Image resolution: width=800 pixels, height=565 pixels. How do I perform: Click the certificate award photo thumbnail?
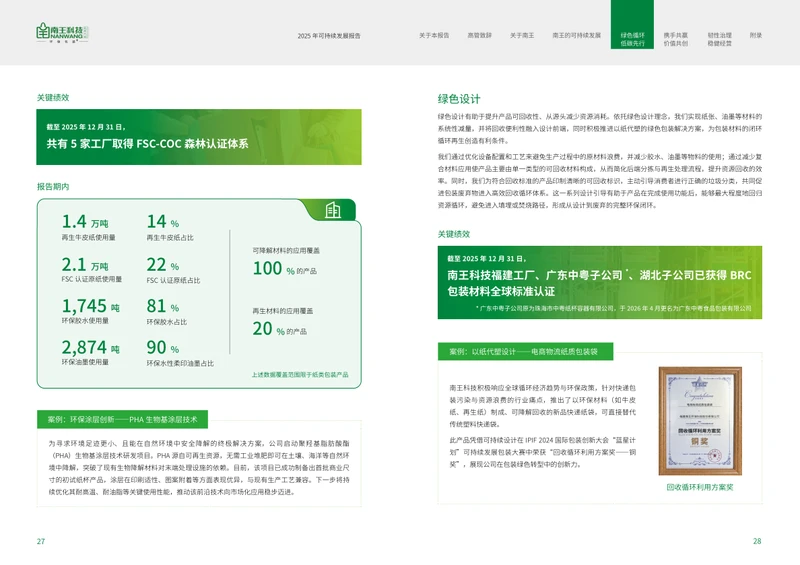[x=700, y=421]
